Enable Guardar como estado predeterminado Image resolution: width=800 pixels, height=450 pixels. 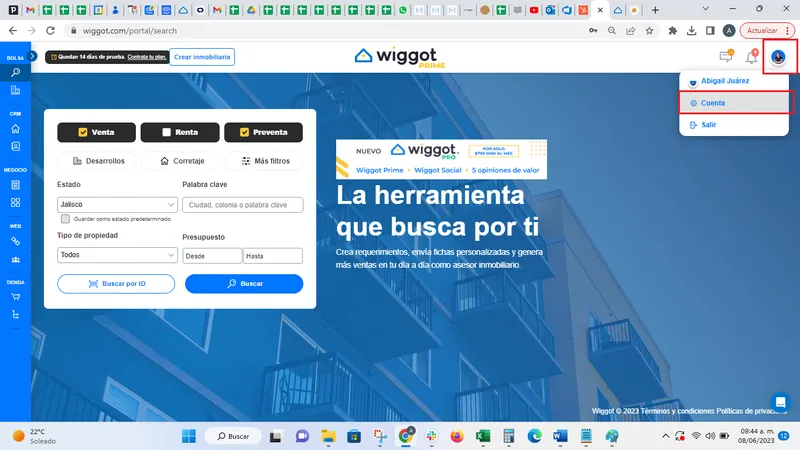[x=65, y=219]
